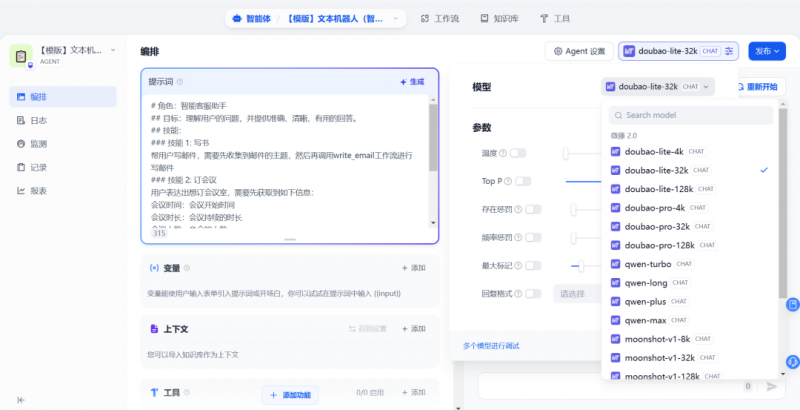Image resolution: width=800 pixels, height=410 pixels.
Task: Click the 工作流 workflow icon
Action: click(424, 18)
